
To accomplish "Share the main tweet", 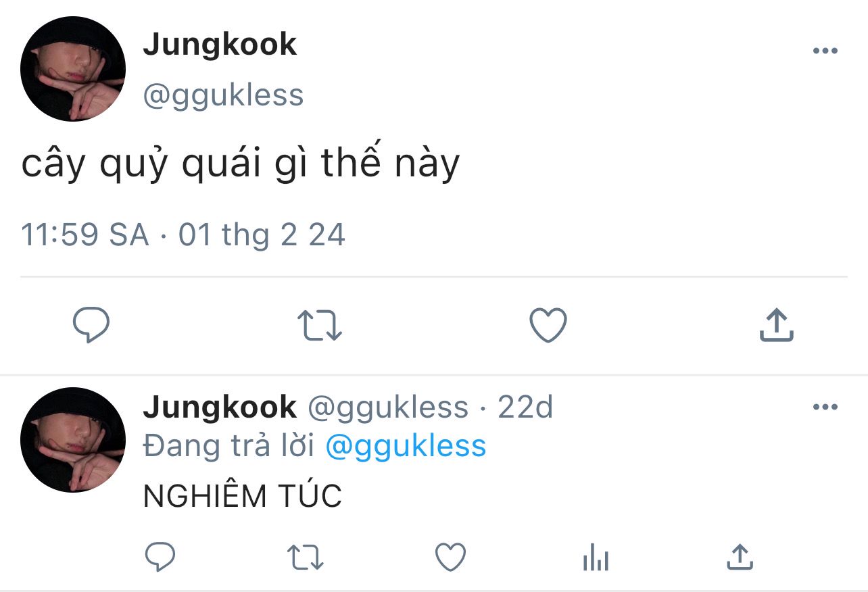I will (x=776, y=326).
